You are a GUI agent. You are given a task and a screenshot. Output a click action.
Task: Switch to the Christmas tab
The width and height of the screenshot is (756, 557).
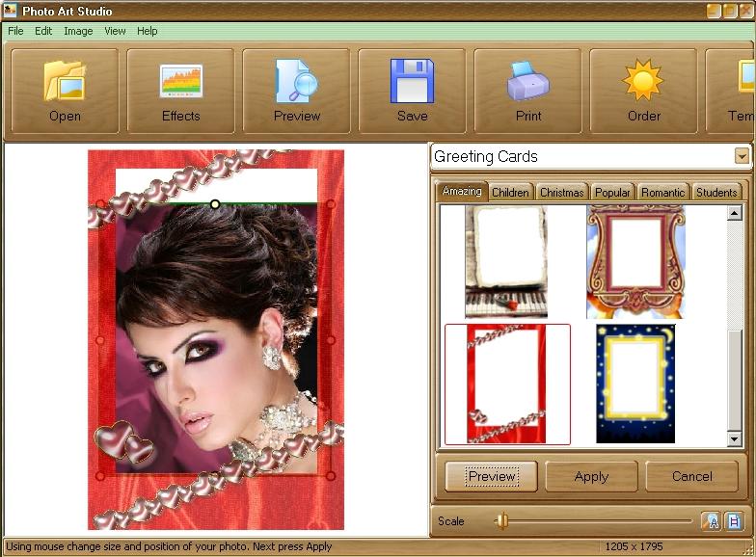(561, 193)
